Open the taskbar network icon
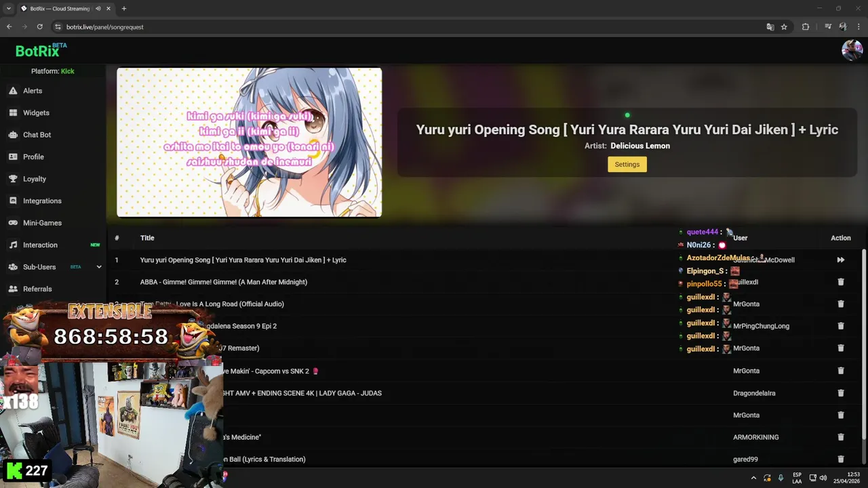 (x=812, y=478)
